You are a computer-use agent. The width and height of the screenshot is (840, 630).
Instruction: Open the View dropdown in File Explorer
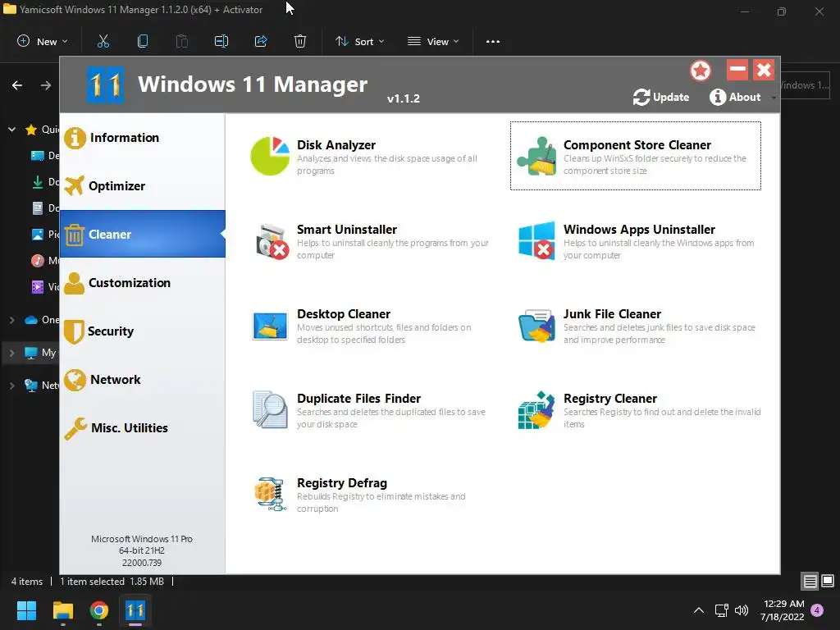[x=433, y=41]
